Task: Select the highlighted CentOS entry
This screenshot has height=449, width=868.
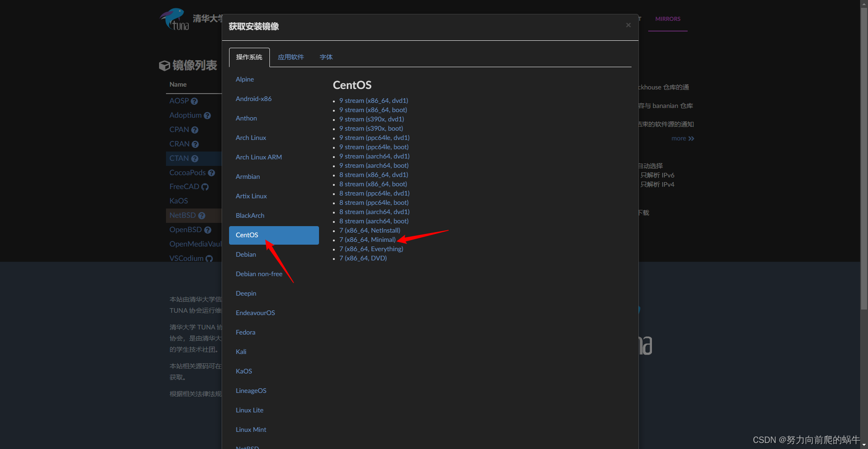Action: coord(274,235)
